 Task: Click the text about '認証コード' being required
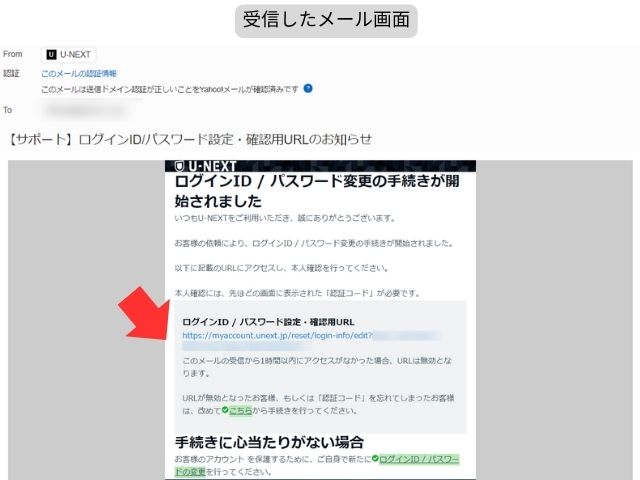pos(297,293)
